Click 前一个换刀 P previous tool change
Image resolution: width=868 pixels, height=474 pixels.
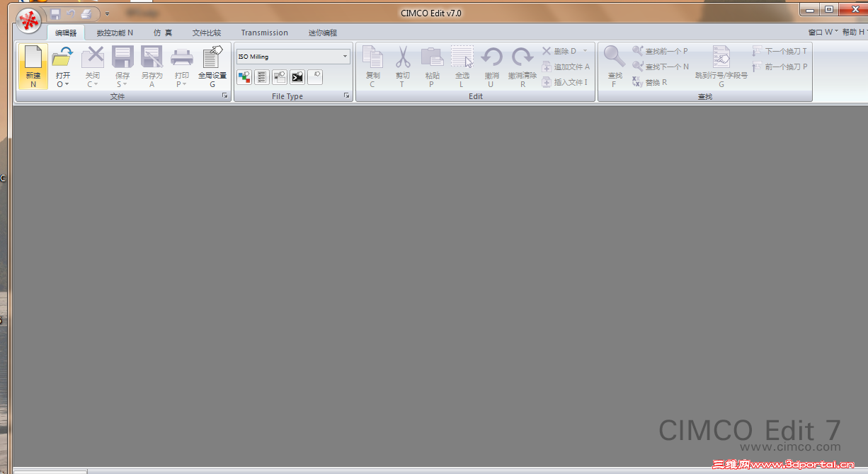click(x=780, y=67)
